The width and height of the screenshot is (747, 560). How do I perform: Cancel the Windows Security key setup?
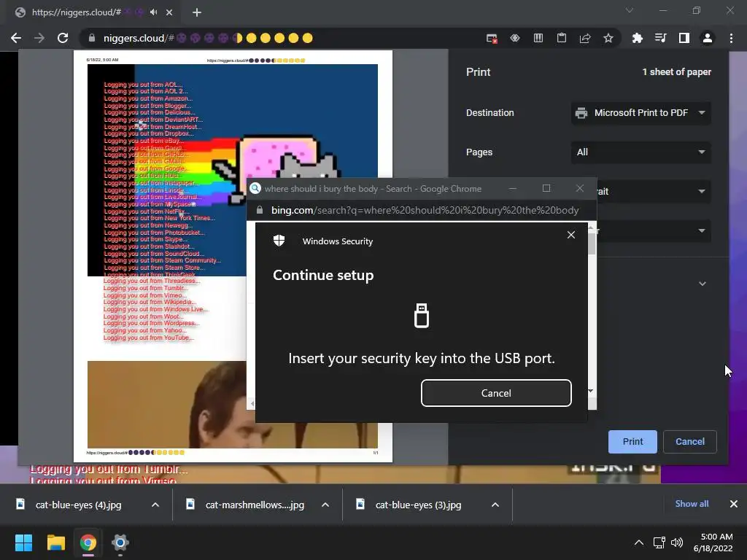point(496,393)
